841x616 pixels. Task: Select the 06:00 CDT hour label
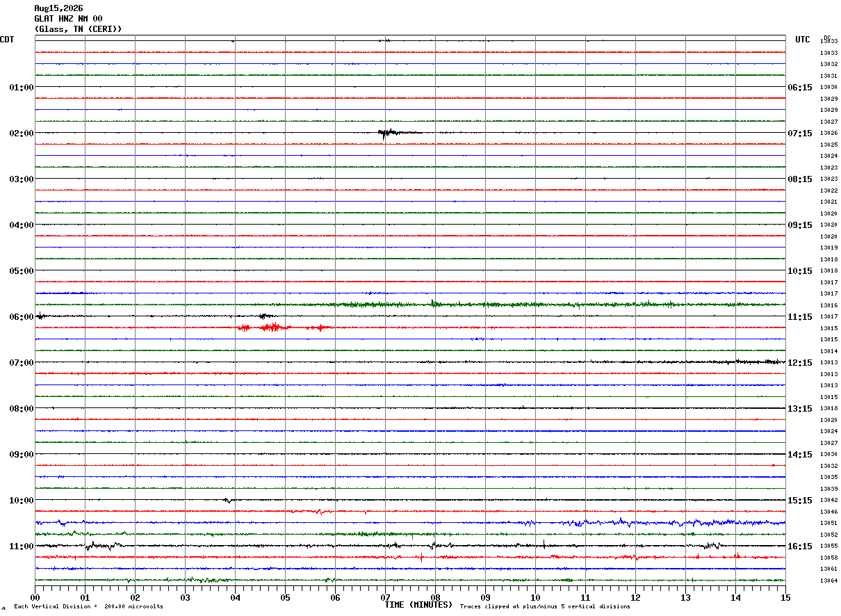click(x=22, y=317)
